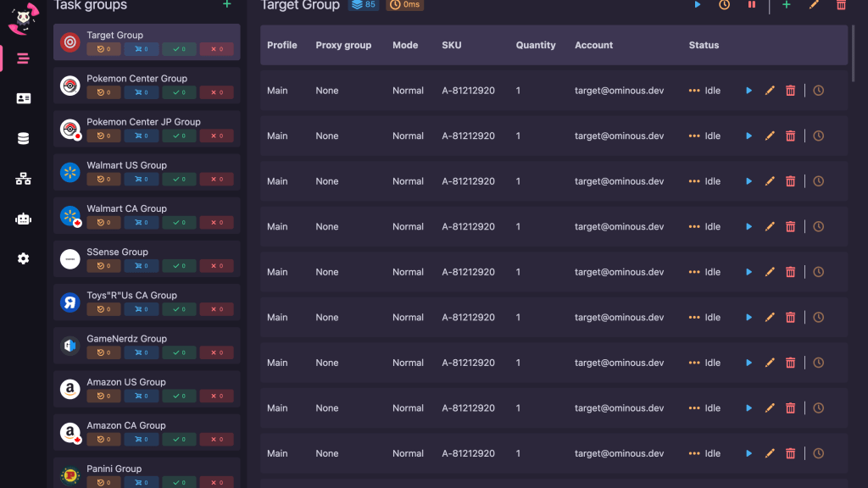
Task: Delete all tasks using top trash icon
Action: (841, 5)
